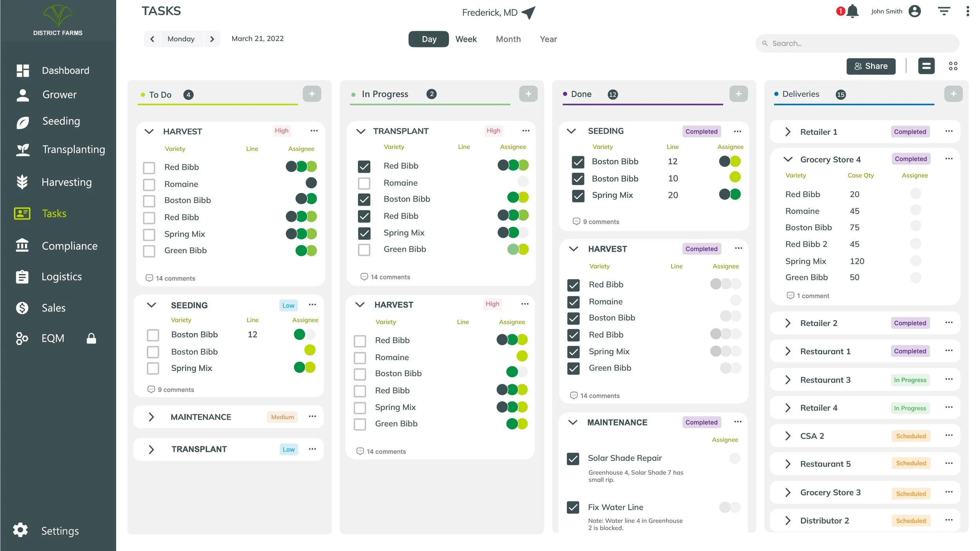Select the Month view tab
This screenshot has width=980, height=551.
tap(508, 39)
